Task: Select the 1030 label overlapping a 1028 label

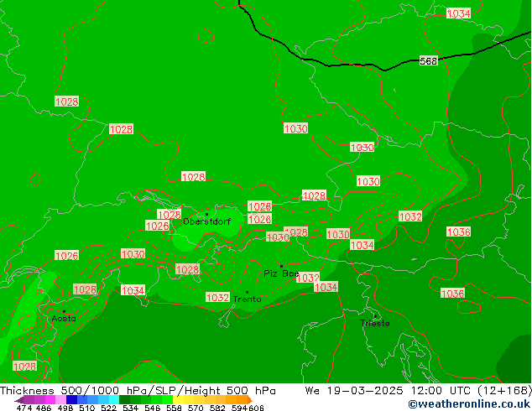Action: pyautogui.click(x=278, y=237)
